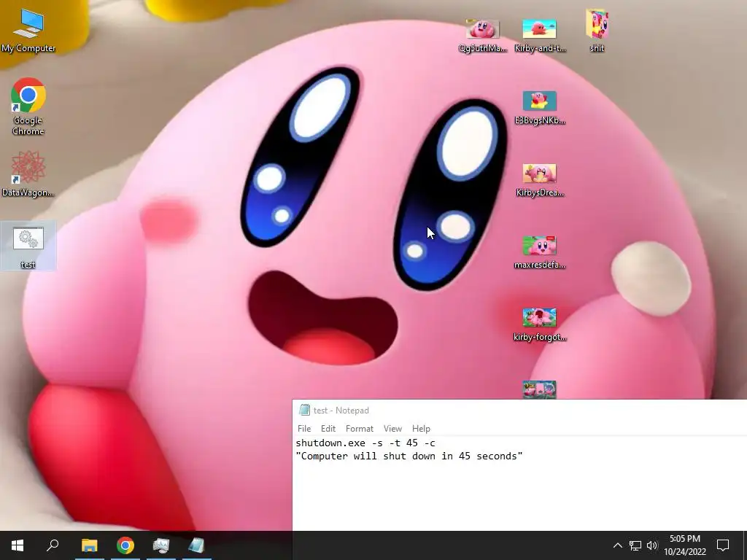Click the test - Notepad title text
Image resolution: width=747 pixels, height=560 pixels.
341,411
